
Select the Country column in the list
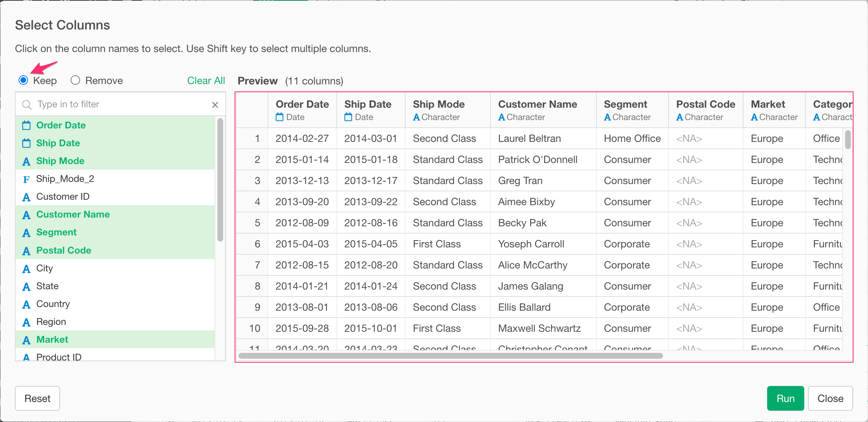pos(53,304)
